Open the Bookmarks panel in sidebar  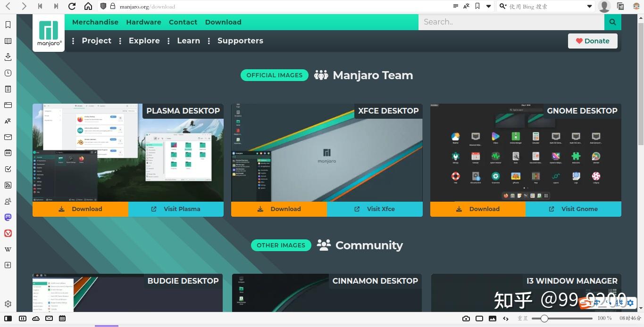[x=8, y=25]
